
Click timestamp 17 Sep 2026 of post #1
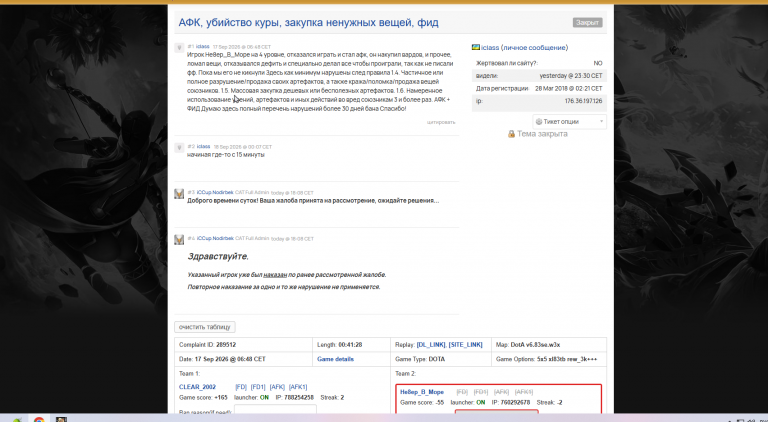[241, 47]
